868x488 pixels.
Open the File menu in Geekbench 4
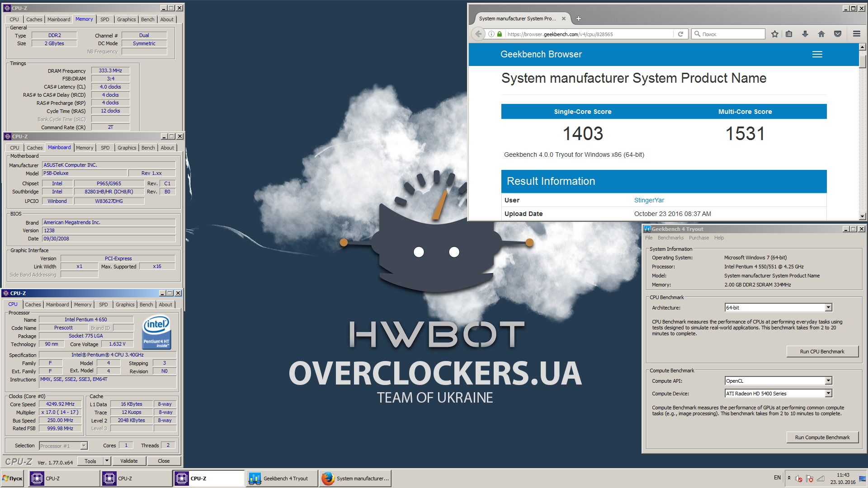pyautogui.click(x=649, y=238)
